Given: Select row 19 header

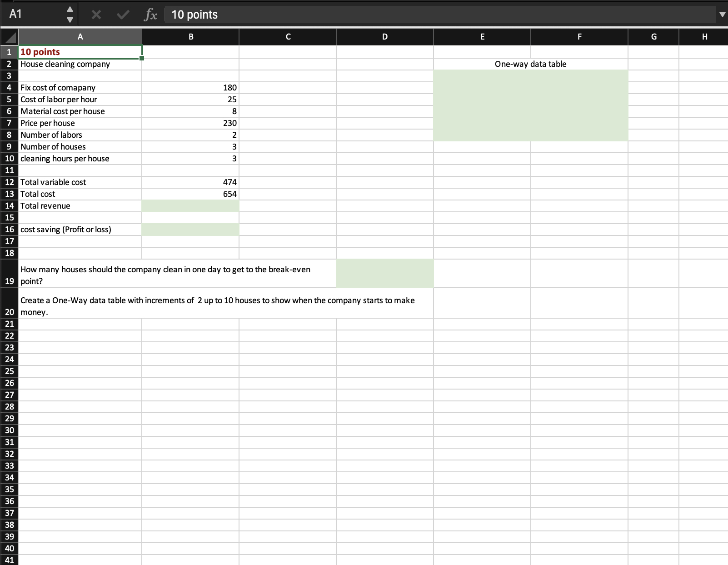Looking at the screenshot, I should click(x=9, y=274).
